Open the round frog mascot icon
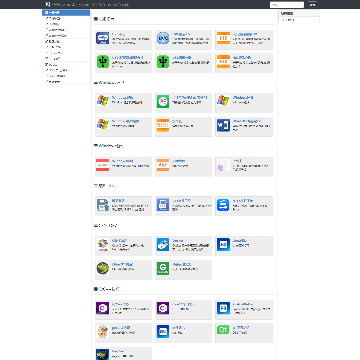The height and width of the screenshot is (360, 360). pyautogui.click(x=102, y=268)
